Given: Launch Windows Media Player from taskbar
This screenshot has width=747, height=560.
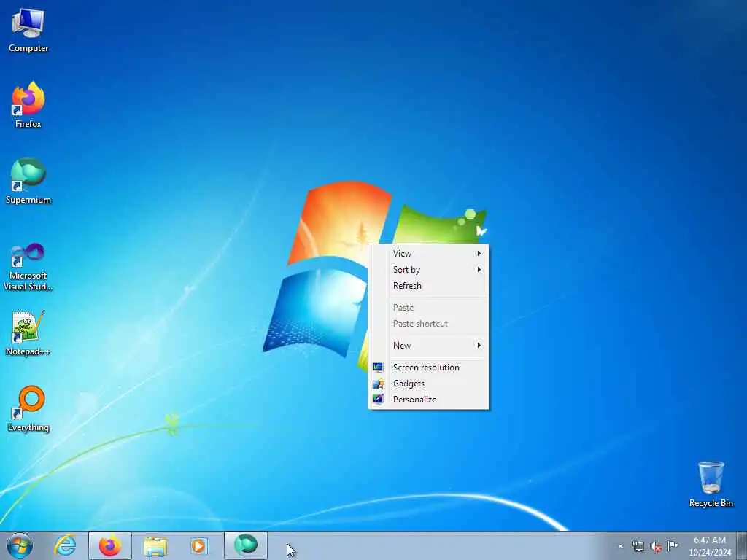Looking at the screenshot, I should [199, 545].
